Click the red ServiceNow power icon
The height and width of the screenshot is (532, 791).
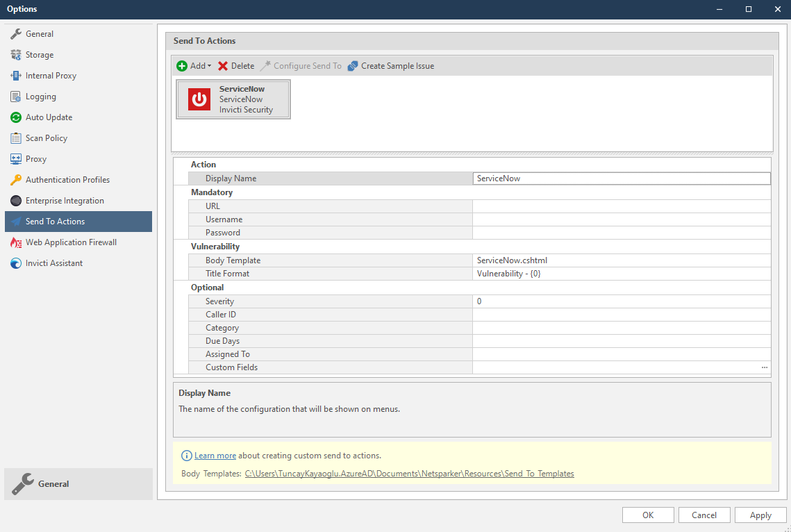point(199,99)
